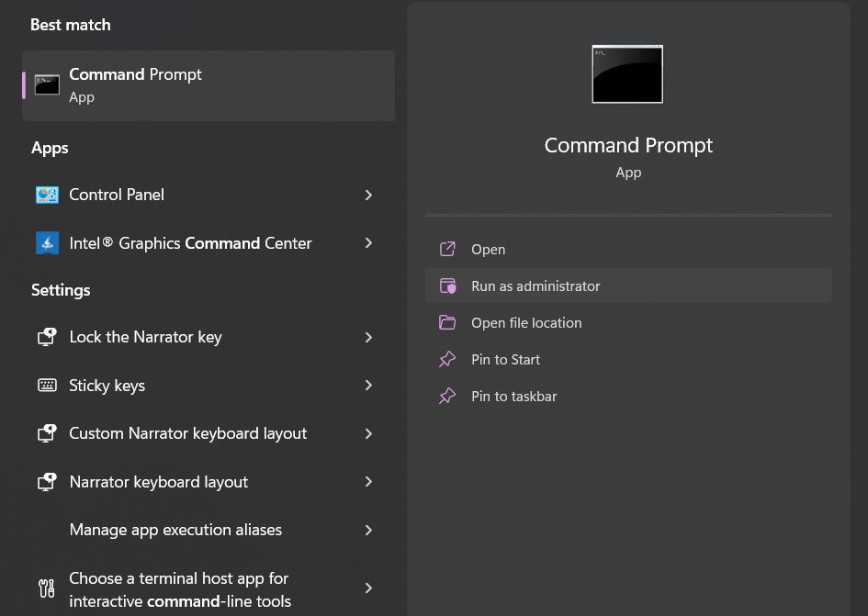Image resolution: width=868 pixels, height=616 pixels.
Task: Click the Control Panel app icon
Action: (x=47, y=195)
